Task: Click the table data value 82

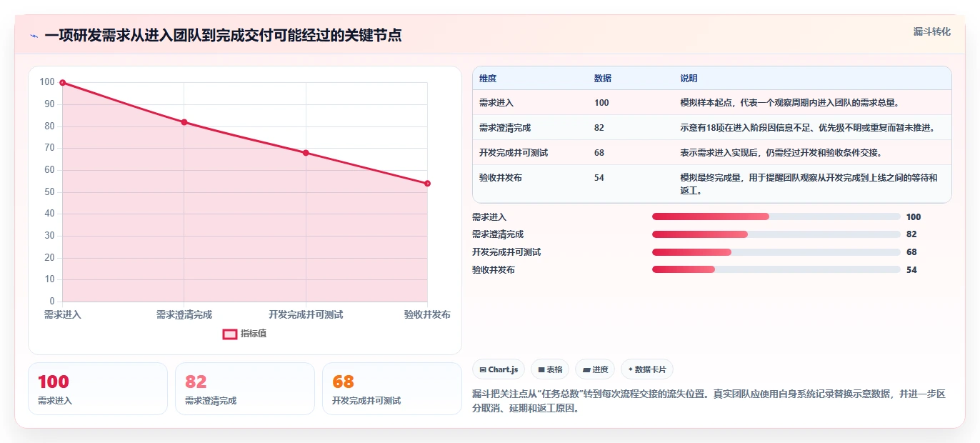Action: click(599, 128)
